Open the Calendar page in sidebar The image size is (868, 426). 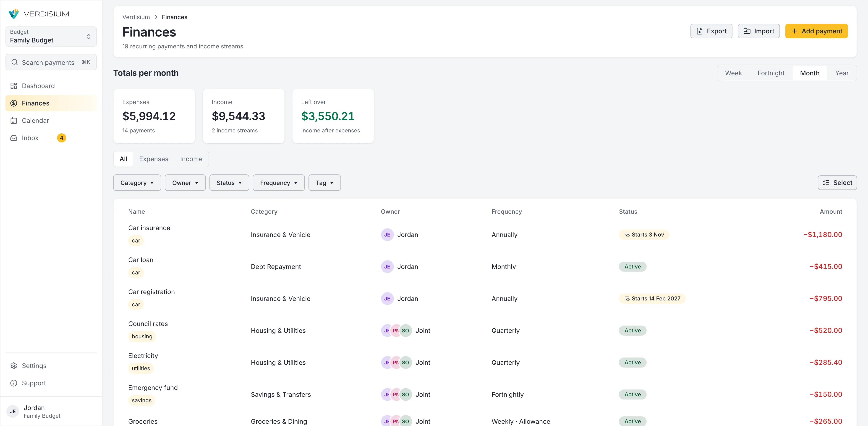(51, 121)
